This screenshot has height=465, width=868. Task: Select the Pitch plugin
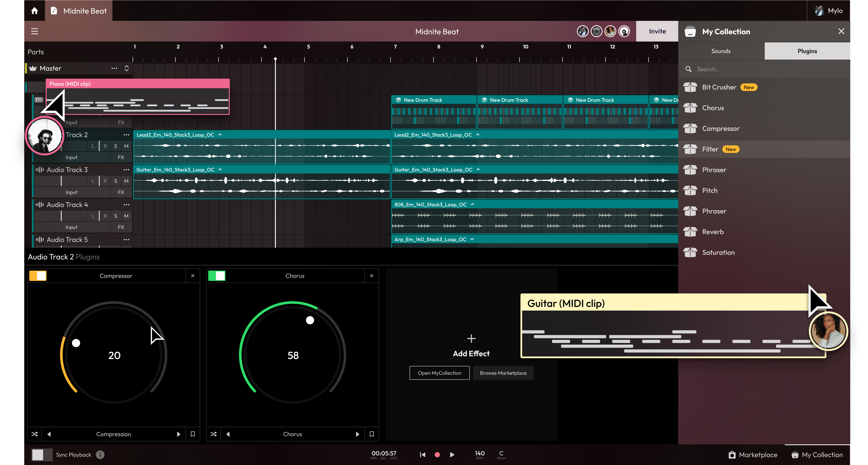[764, 191]
